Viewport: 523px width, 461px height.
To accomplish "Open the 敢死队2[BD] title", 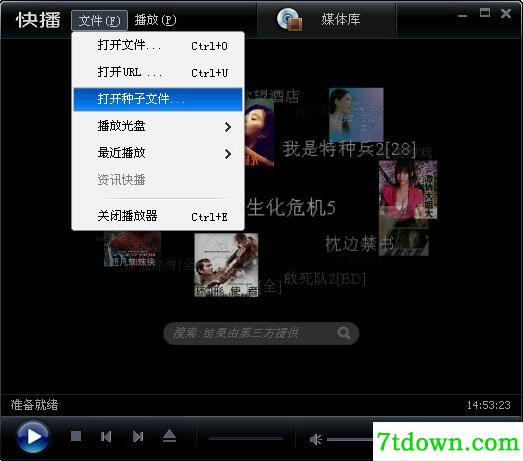I will tap(325, 279).
